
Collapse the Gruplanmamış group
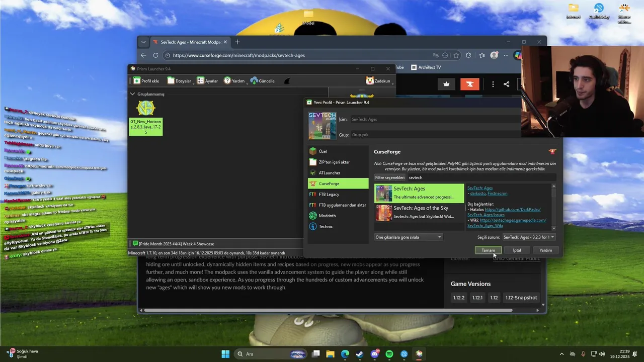coord(132,94)
